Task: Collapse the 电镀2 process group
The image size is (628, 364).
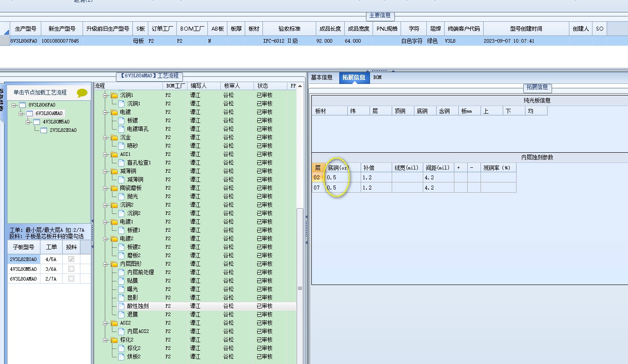Action: tap(106, 238)
